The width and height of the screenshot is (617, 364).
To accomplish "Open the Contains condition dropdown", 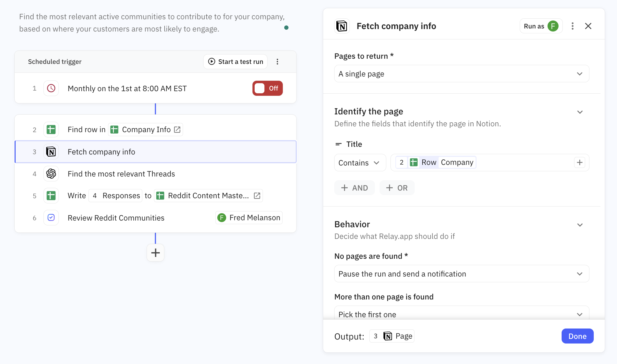I will tap(360, 163).
